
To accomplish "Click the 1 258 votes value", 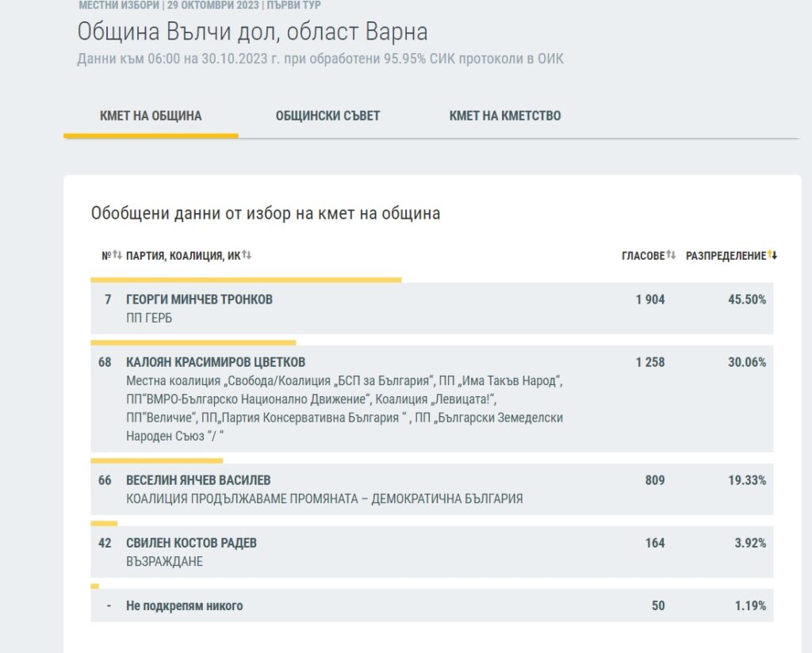I will (x=649, y=362).
